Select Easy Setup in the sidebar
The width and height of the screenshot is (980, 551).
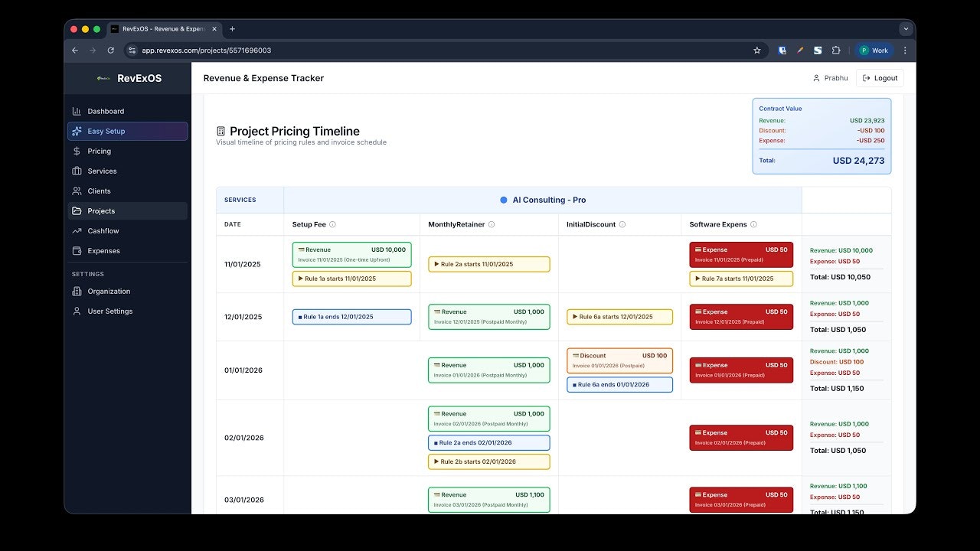coord(127,131)
